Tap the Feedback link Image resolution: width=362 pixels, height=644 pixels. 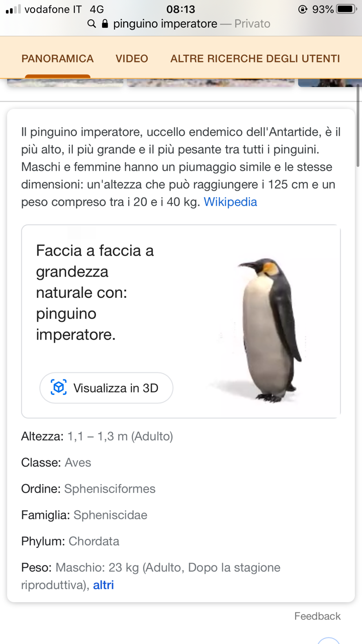pyautogui.click(x=317, y=616)
